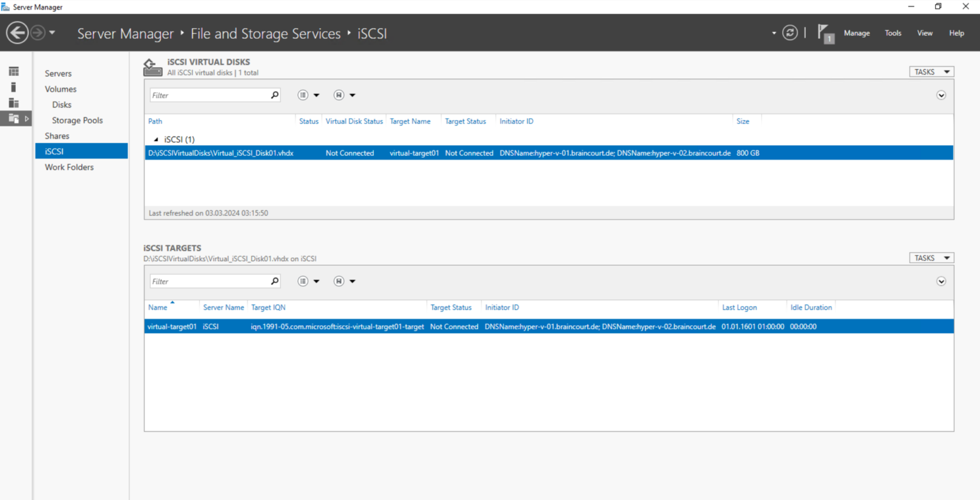
Task: Click the chevron collapsing the targets filter pane
Action: (940, 281)
